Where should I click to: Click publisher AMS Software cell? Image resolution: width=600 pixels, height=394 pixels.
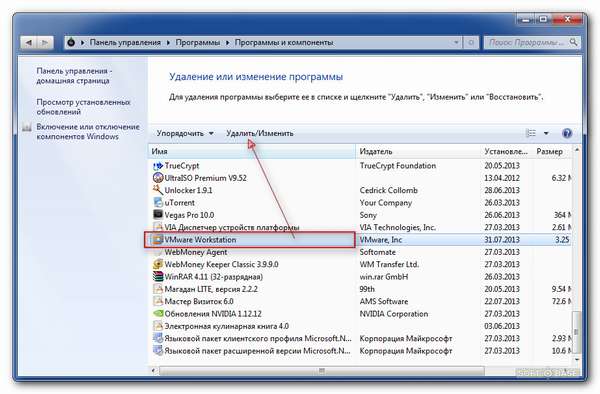(x=383, y=301)
